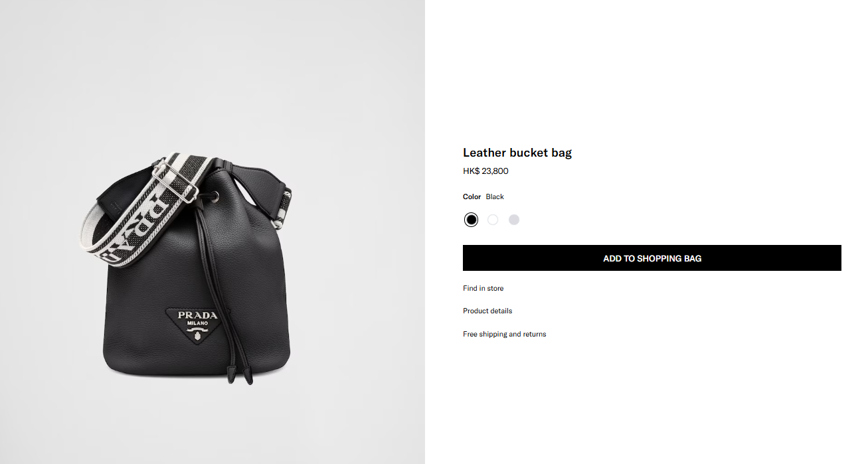The image size is (868, 464).
Task: Open the Find in store link
Action: [483, 288]
